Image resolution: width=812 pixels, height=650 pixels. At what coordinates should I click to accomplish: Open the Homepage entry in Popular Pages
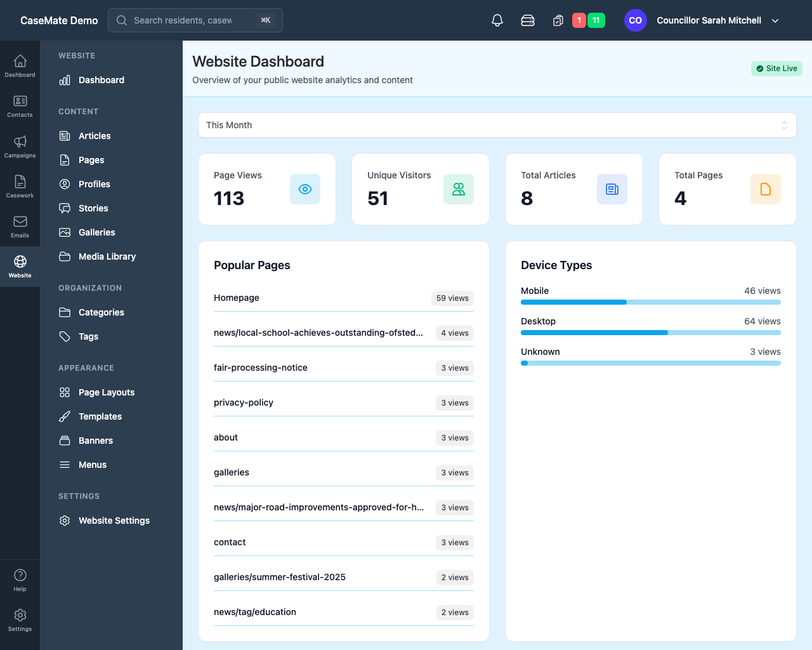click(x=236, y=298)
